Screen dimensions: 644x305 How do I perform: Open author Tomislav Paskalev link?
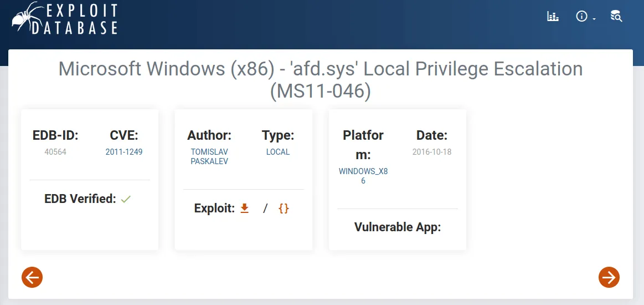[x=209, y=156]
